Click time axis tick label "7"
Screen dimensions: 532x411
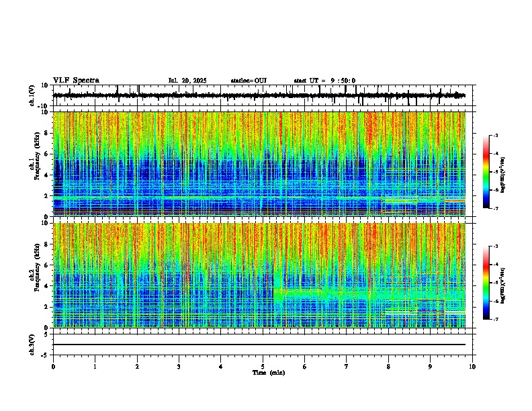(347, 367)
